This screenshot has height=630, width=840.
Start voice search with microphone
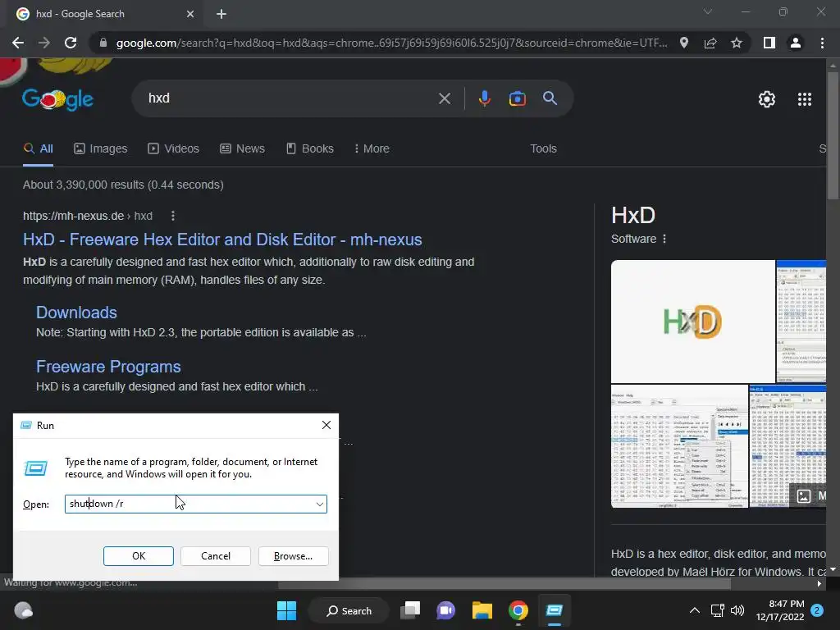pos(484,98)
